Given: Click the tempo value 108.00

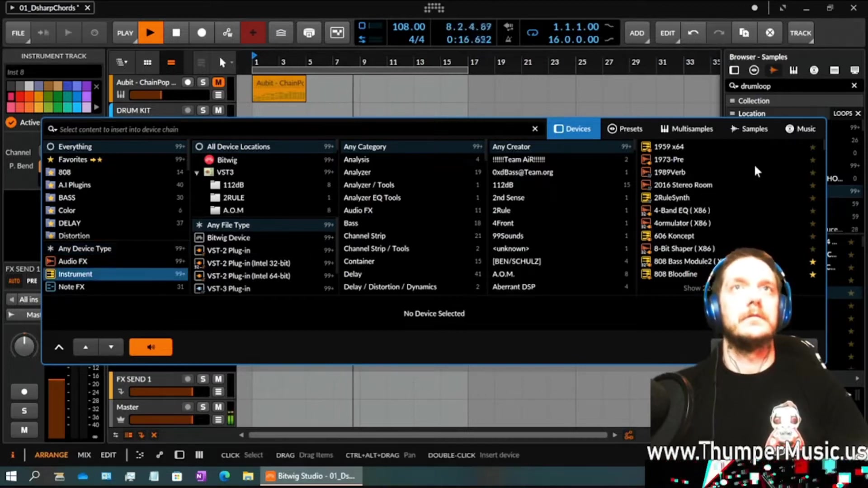Looking at the screenshot, I should tap(408, 27).
